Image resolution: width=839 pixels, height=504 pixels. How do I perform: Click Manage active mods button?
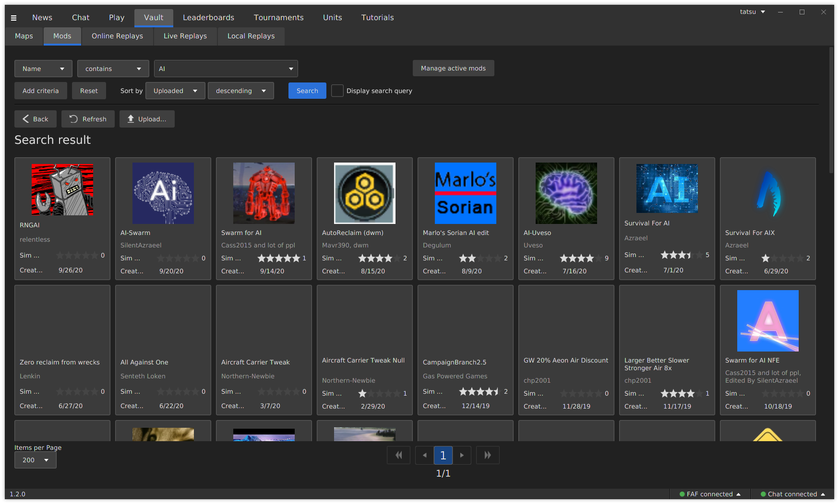[x=454, y=68]
